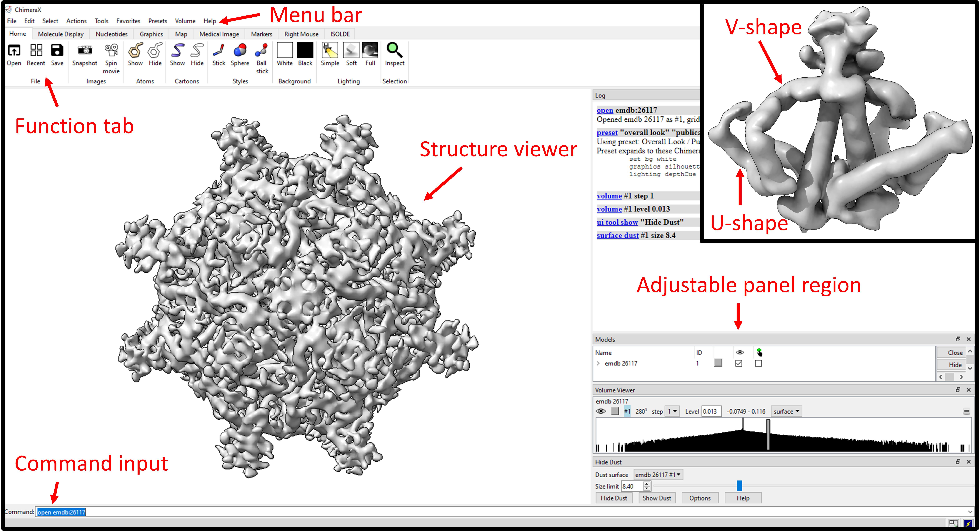The height and width of the screenshot is (531, 980).
Task: Switch to Molecule Display tab
Action: [x=61, y=34]
